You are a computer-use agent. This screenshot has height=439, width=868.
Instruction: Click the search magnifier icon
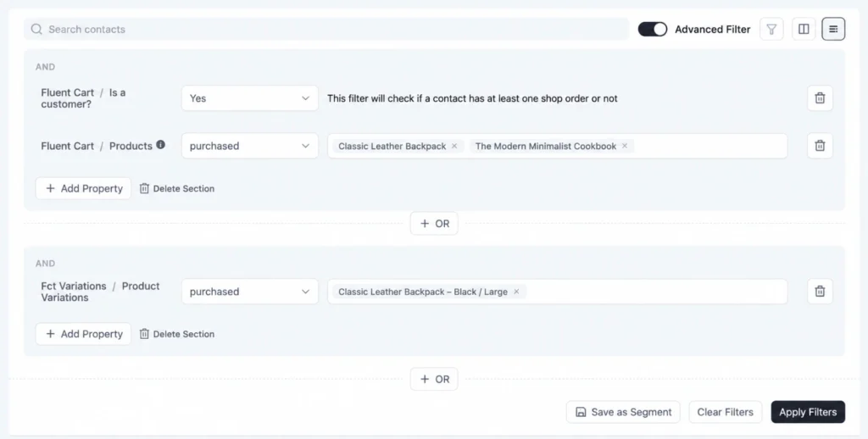point(36,30)
